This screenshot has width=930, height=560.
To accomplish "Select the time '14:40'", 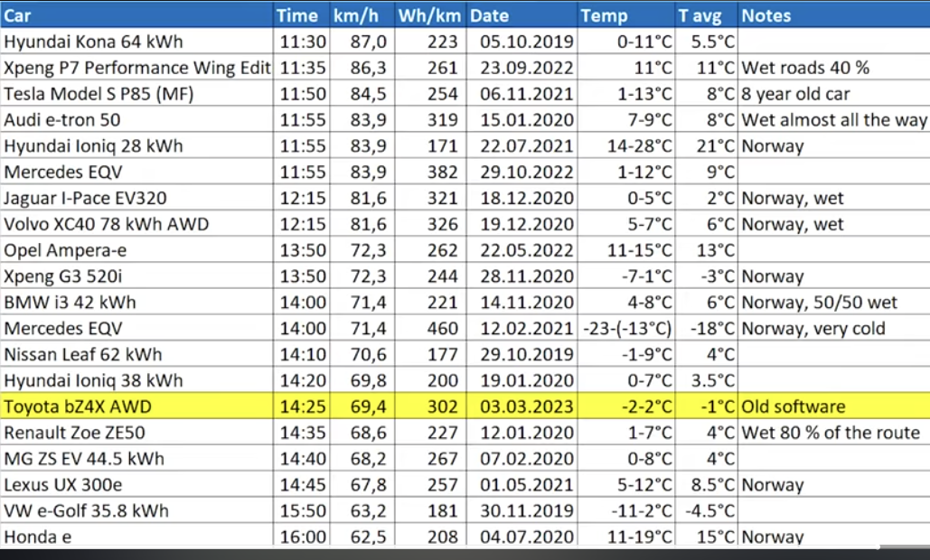I will click(x=302, y=459).
